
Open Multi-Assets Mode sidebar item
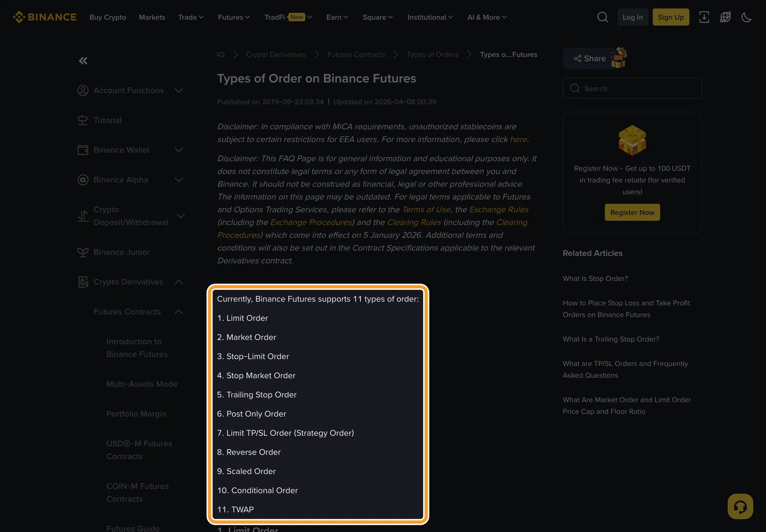coord(142,384)
